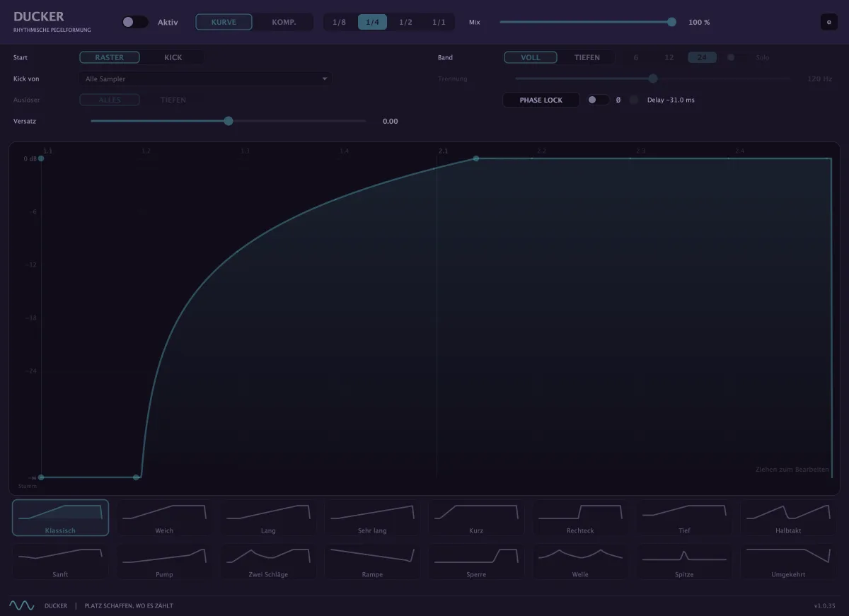Select the Klassisch curve preset
The image size is (849, 616).
60,518
